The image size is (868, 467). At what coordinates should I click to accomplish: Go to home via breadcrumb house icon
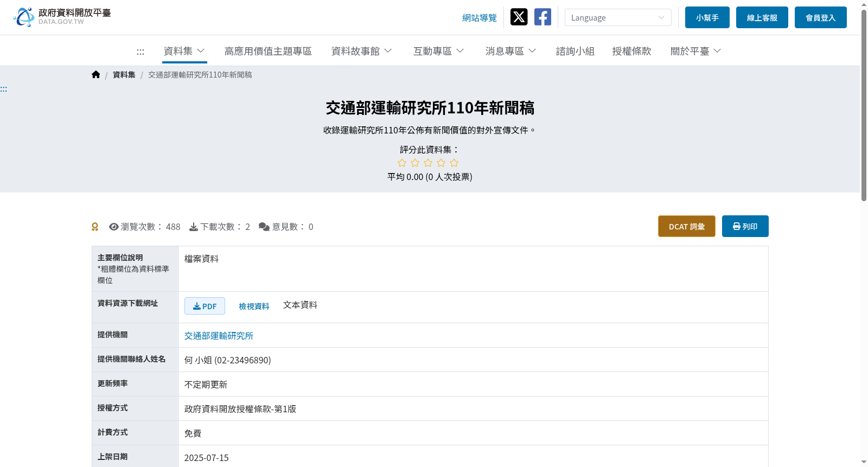click(x=96, y=74)
